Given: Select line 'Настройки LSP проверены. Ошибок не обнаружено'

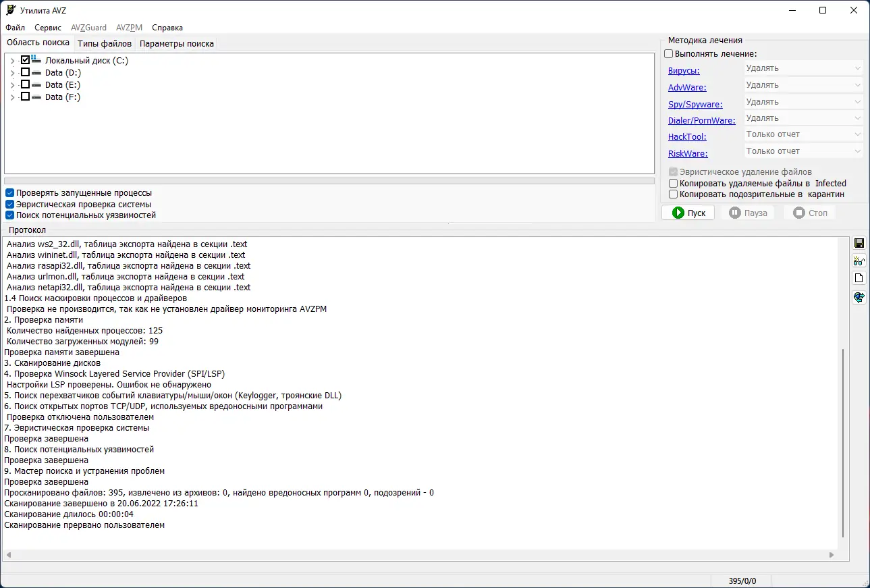Looking at the screenshot, I should (109, 384).
